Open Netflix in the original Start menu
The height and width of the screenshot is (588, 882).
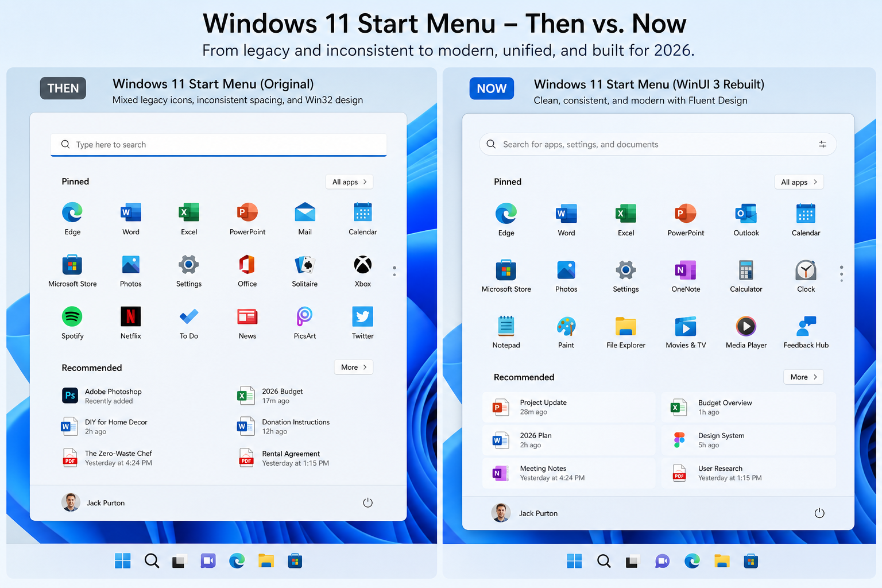[x=131, y=323]
